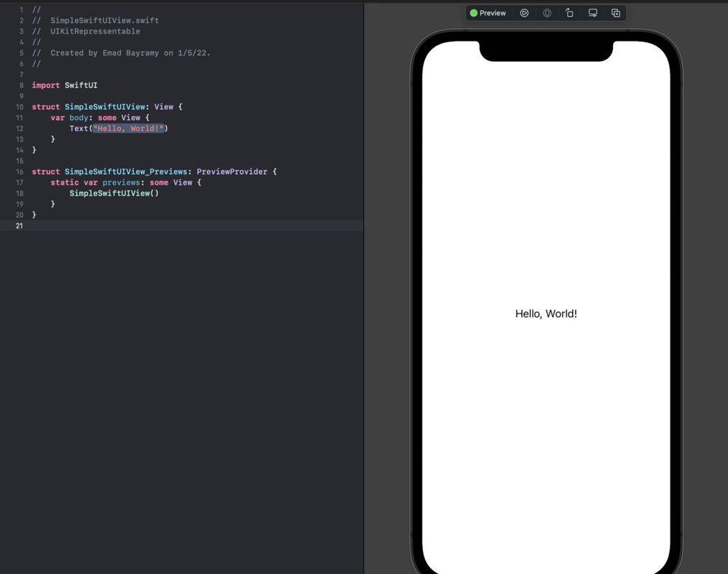728x574 pixels.
Task: Duplicate the preview canvas
Action: pyautogui.click(x=615, y=12)
